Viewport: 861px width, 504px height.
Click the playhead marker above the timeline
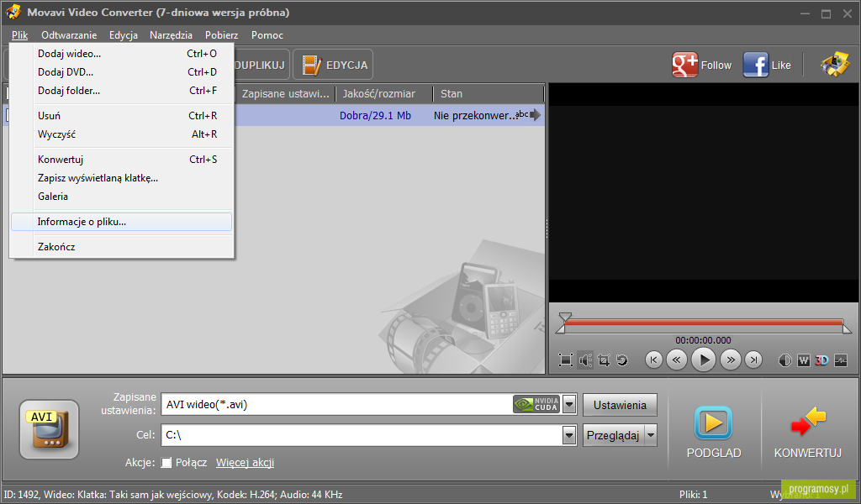click(x=565, y=317)
